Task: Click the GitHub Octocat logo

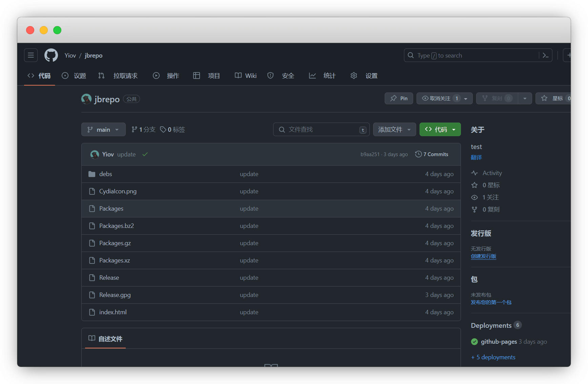Action: 51,55
